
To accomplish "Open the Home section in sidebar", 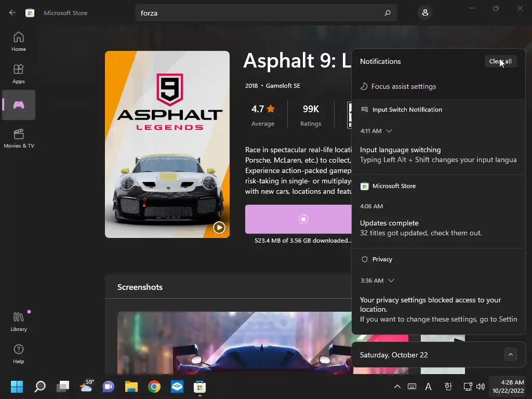I will (19, 42).
